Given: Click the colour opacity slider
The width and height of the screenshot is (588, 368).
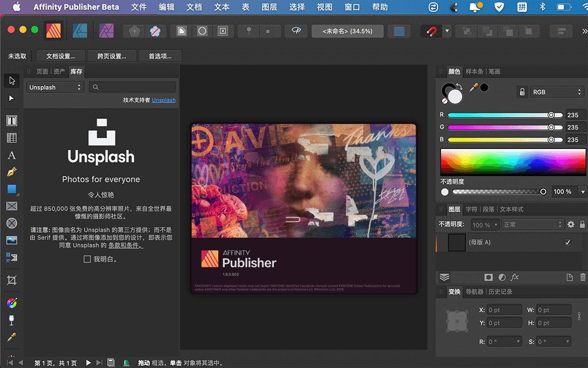Looking at the screenshot, I should (499, 191).
